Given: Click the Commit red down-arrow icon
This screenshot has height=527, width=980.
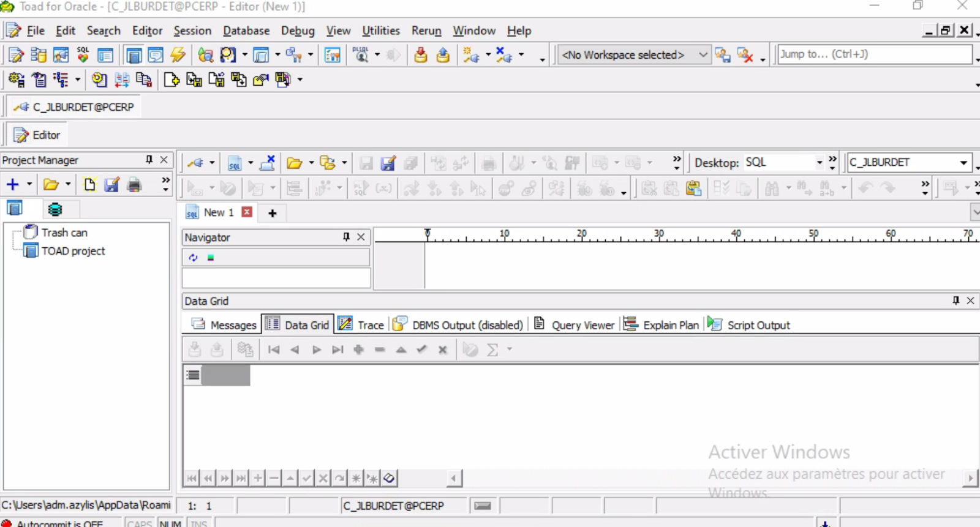Looking at the screenshot, I should (x=421, y=55).
